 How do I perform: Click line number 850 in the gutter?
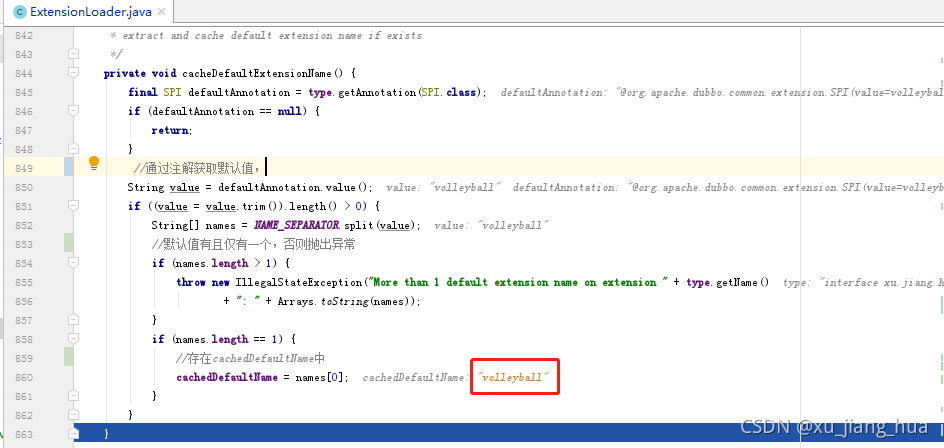tap(22, 187)
